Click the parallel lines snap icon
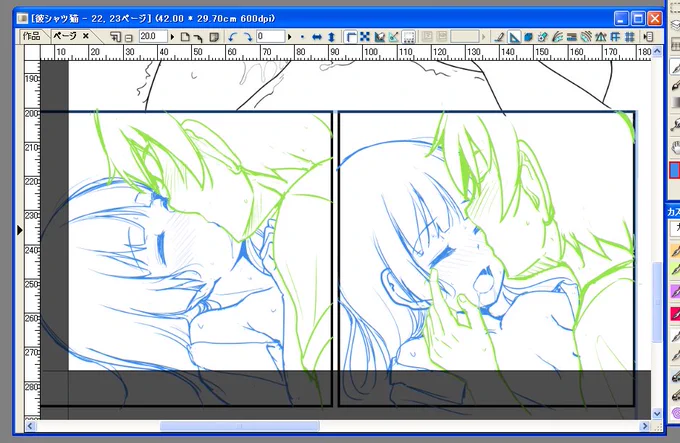This screenshot has height=443, width=680. click(x=572, y=37)
